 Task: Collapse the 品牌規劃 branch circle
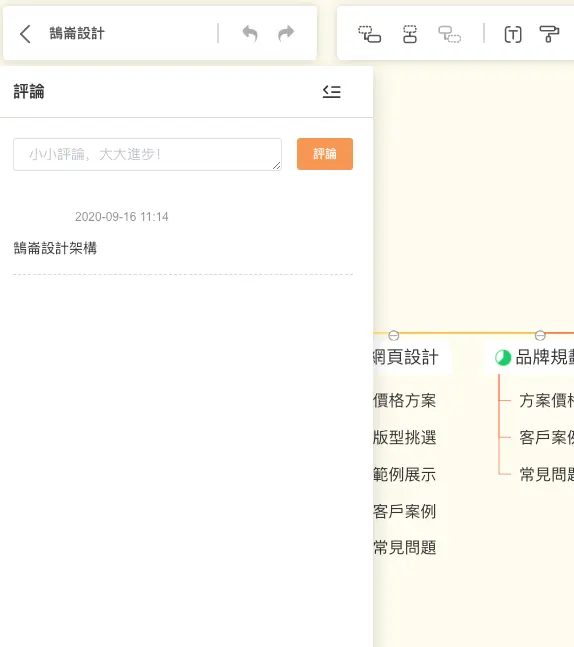540,335
